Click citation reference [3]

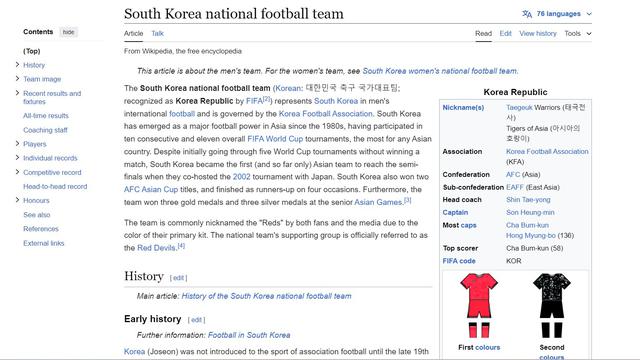coord(407,200)
